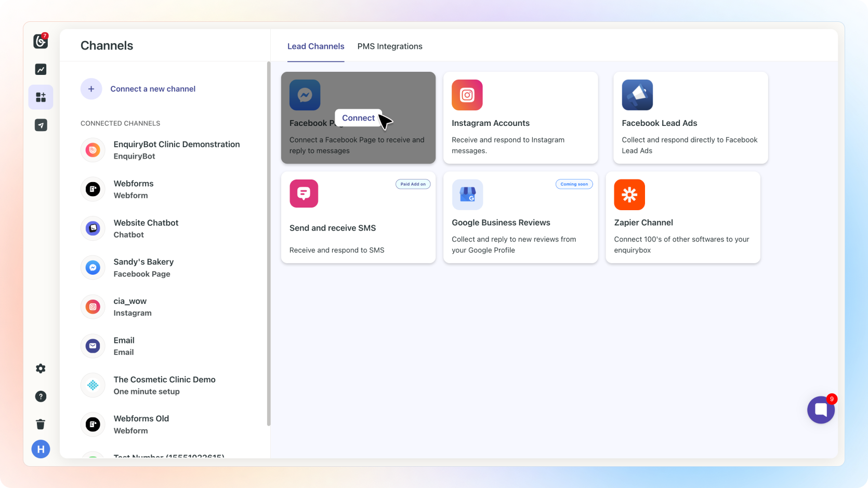The image size is (868, 488).
Task: Click the Facebook Lead Ads megaphone icon
Action: tap(637, 95)
